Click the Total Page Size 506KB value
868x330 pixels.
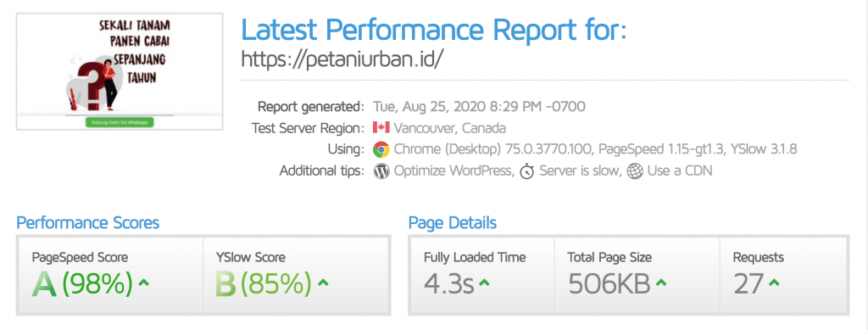click(609, 283)
